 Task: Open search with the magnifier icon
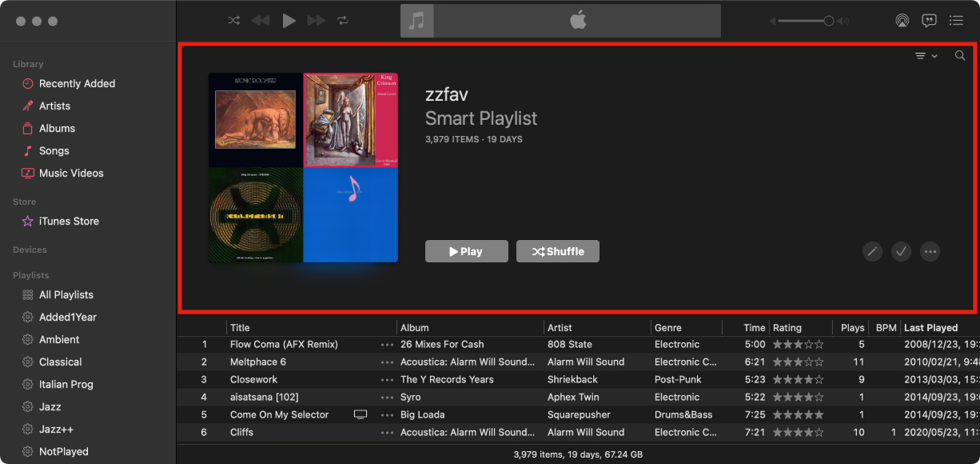click(x=960, y=56)
